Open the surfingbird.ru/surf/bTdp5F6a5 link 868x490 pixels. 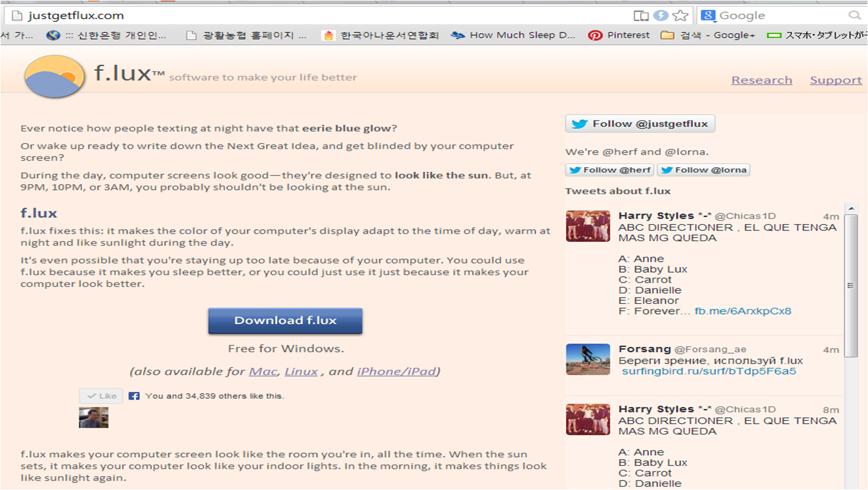709,371
